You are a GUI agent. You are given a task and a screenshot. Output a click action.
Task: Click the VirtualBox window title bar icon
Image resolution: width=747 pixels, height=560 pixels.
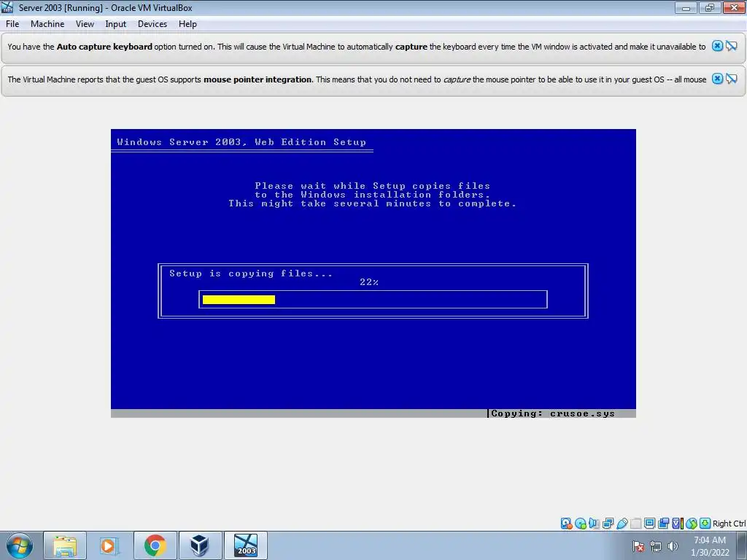point(7,7)
